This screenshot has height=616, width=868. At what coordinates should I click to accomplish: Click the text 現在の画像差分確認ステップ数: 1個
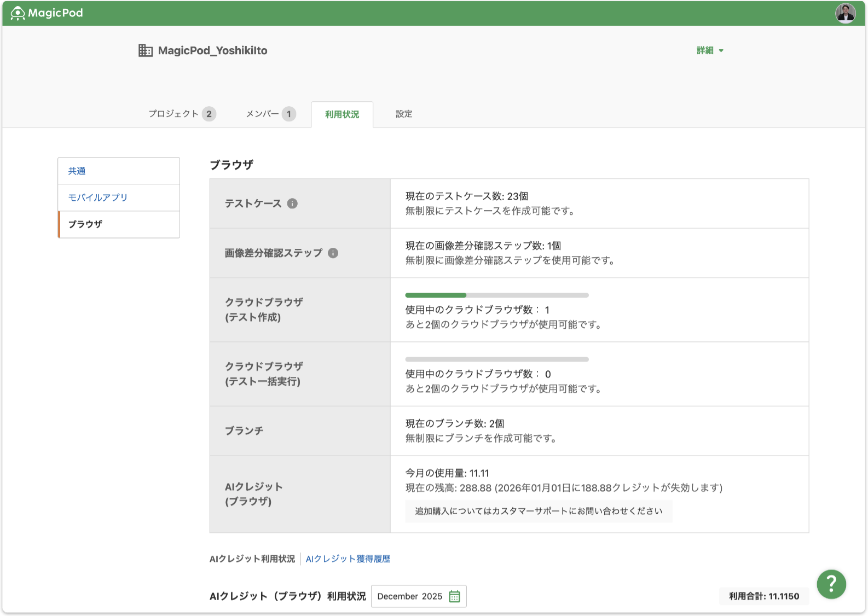click(x=483, y=246)
